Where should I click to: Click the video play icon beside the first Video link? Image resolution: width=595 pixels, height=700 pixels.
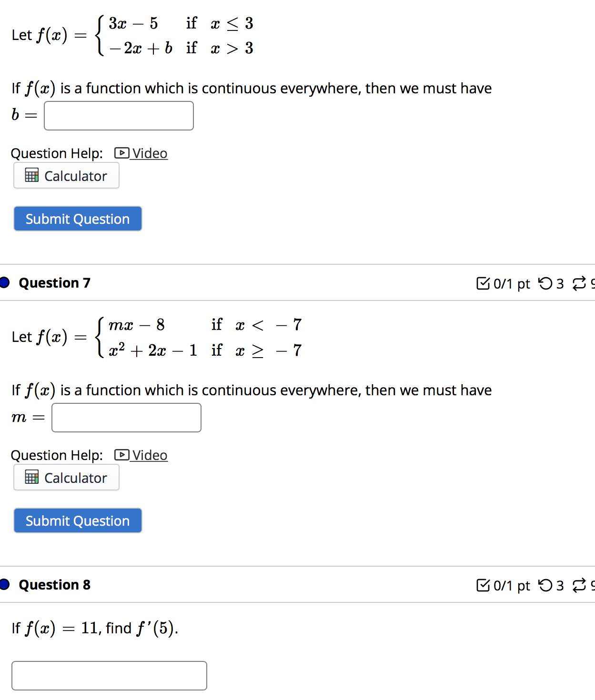(x=121, y=153)
